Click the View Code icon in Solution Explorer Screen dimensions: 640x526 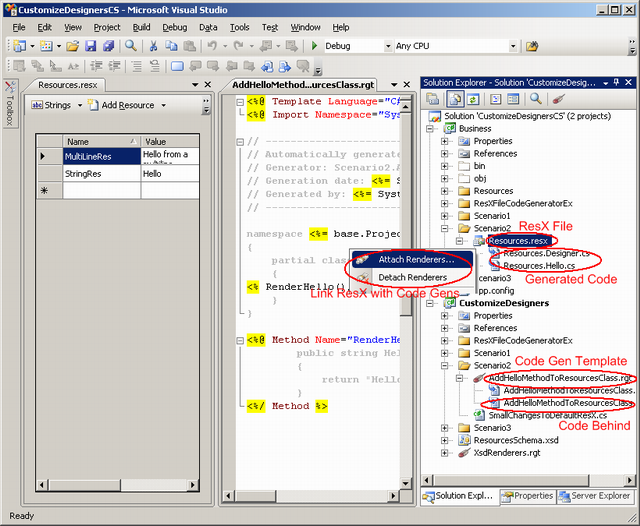pyautogui.click(x=495, y=99)
